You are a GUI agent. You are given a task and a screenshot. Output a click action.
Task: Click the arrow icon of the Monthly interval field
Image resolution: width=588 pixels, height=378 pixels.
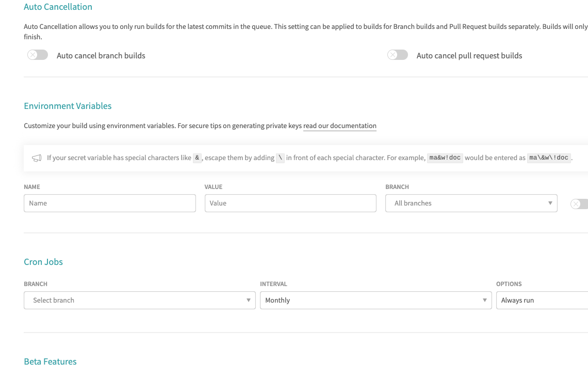pos(484,301)
